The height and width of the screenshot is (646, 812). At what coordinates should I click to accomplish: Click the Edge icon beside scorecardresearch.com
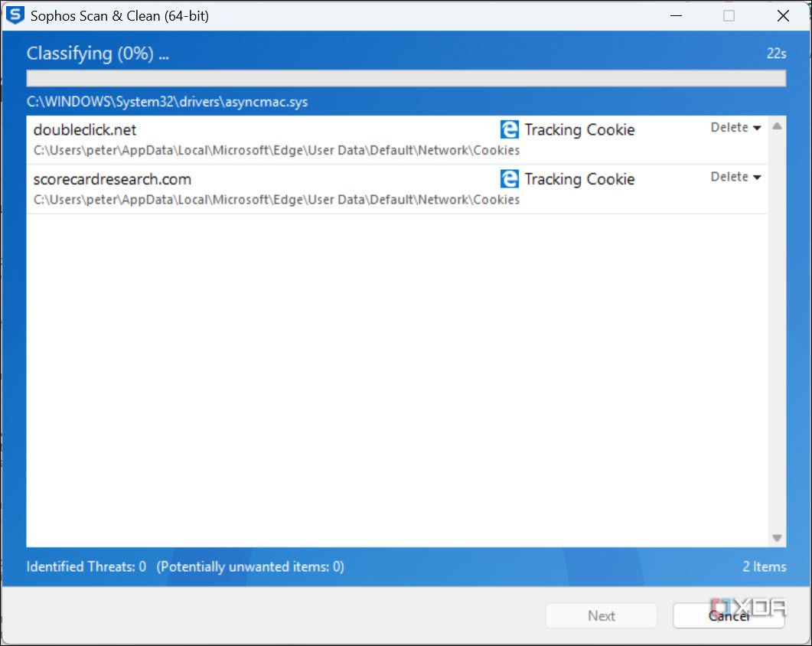(x=509, y=179)
